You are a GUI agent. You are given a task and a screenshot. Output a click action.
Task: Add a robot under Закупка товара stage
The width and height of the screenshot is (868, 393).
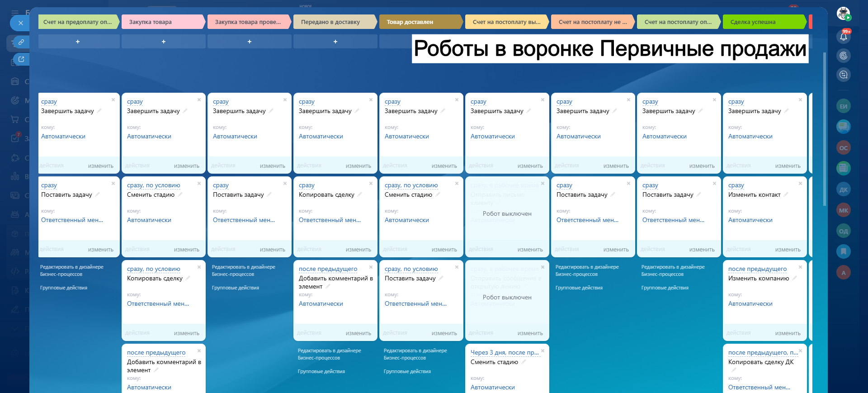[x=163, y=42]
